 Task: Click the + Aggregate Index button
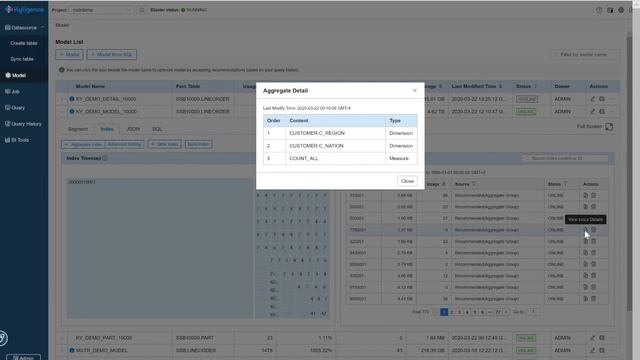[83, 144]
